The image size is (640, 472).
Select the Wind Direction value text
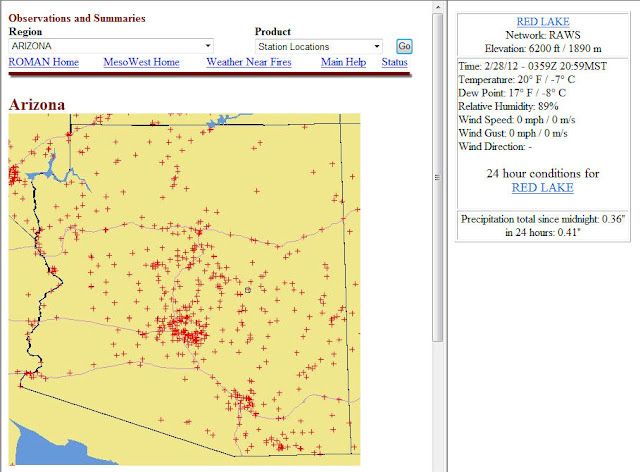495,147
